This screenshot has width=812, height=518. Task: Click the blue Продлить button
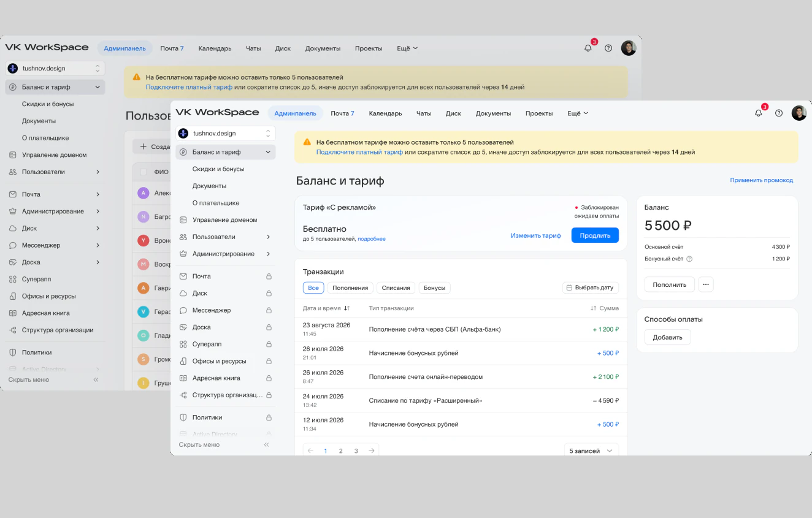(x=595, y=235)
